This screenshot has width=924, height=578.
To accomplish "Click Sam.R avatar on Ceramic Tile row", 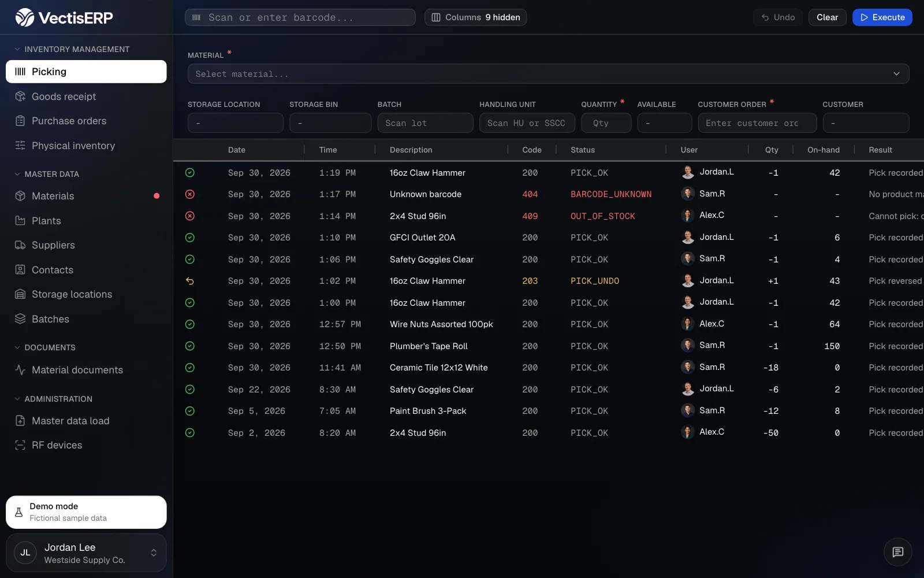I will coord(688,367).
